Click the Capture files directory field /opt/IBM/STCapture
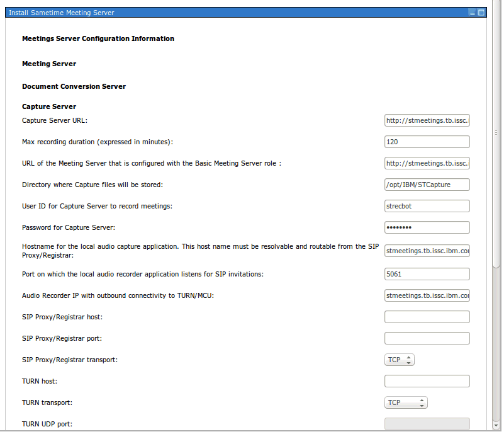 coord(427,185)
